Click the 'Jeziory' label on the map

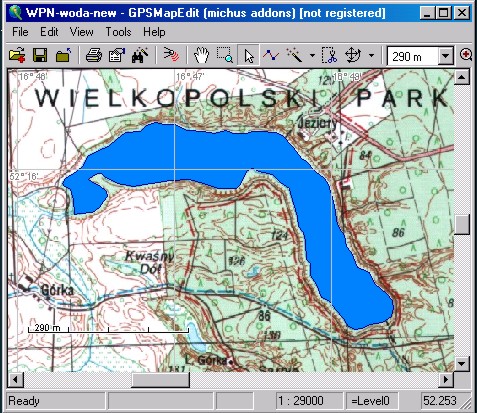pos(317,123)
